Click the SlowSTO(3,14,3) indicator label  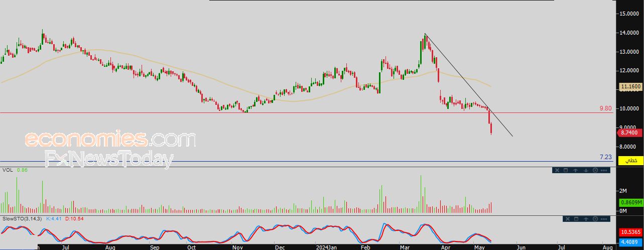tap(21, 219)
